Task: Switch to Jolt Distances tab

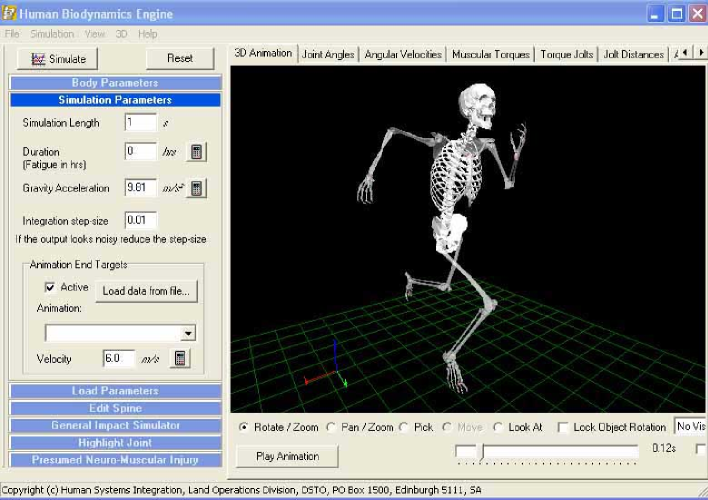Action: pos(633,54)
